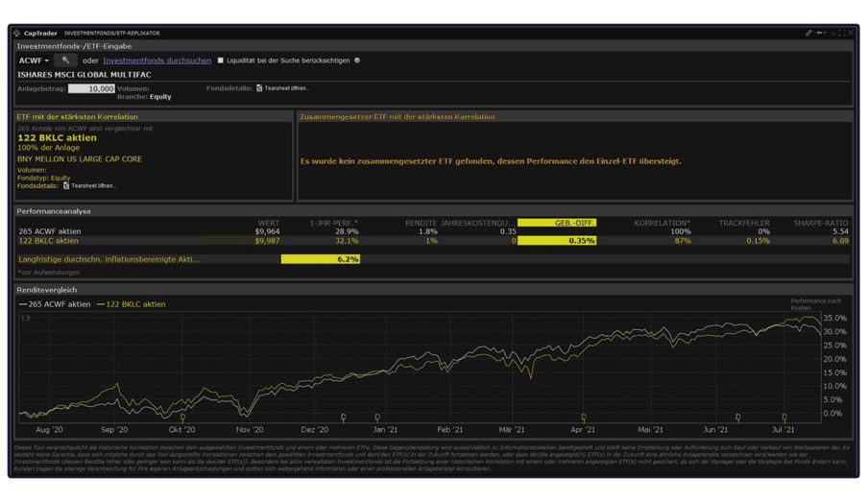This screenshot has width=868, height=502.
Task: Click the 1Jr period label in chart corner
Action: 26,319
